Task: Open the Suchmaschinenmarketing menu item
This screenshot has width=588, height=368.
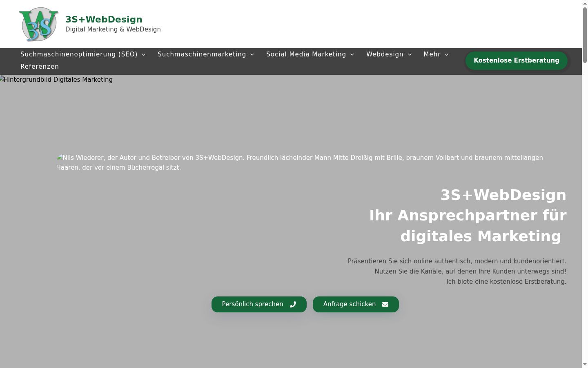Action: (202, 54)
